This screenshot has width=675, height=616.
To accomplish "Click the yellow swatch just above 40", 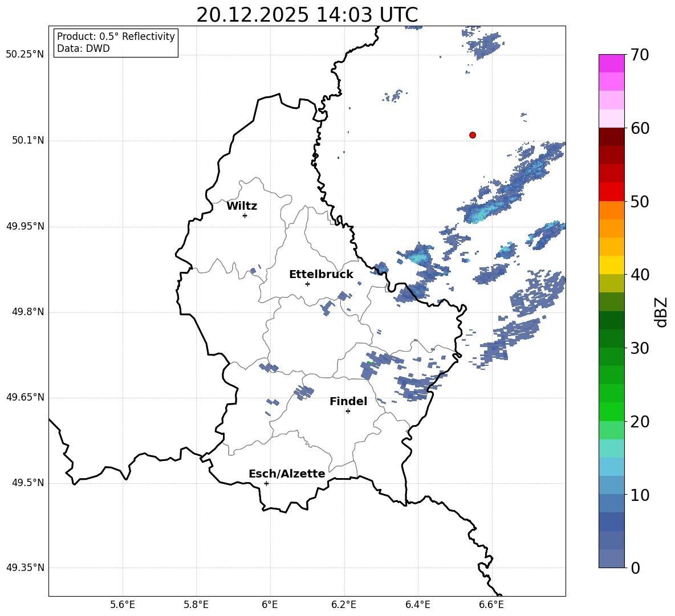I will pos(612,266).
